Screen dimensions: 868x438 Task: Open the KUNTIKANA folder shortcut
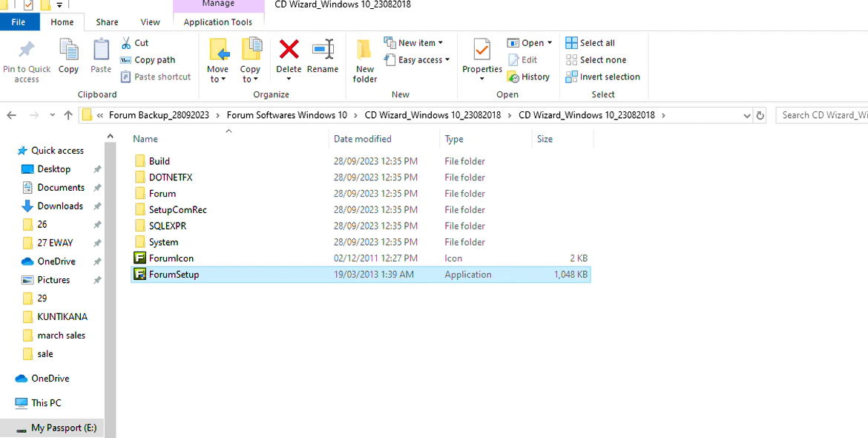coord(62,317)
